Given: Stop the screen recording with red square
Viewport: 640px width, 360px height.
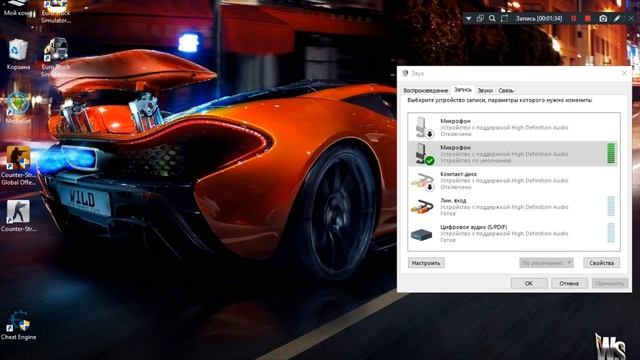Looking at the screenshot, I should [588, 18].
